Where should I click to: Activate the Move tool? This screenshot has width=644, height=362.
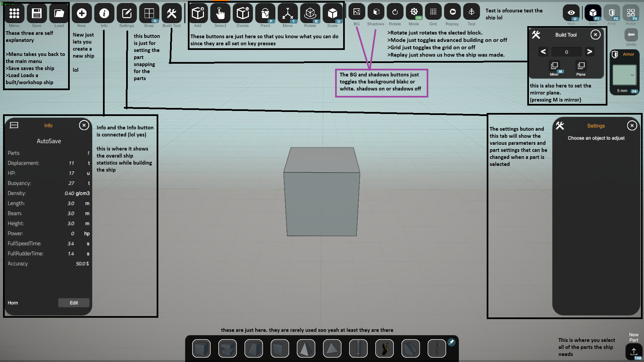click(287, 13)
